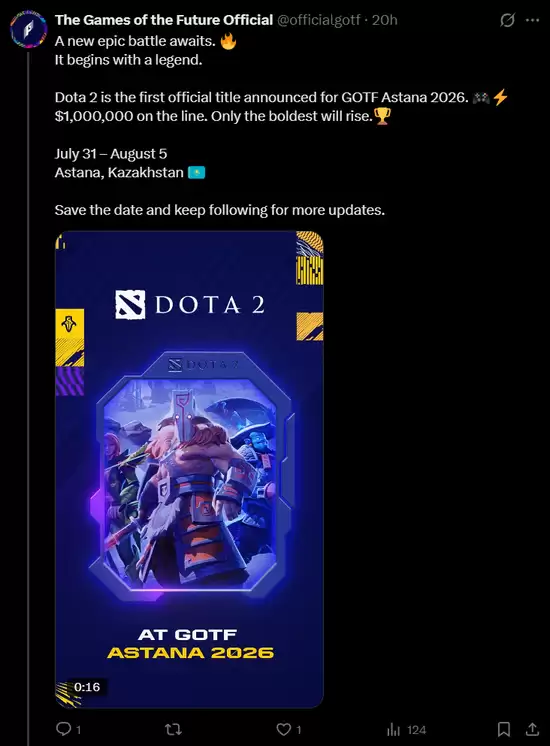Open The Games of the Future Official profile name
Screen dimensions: 550x746
pos(164,20)
